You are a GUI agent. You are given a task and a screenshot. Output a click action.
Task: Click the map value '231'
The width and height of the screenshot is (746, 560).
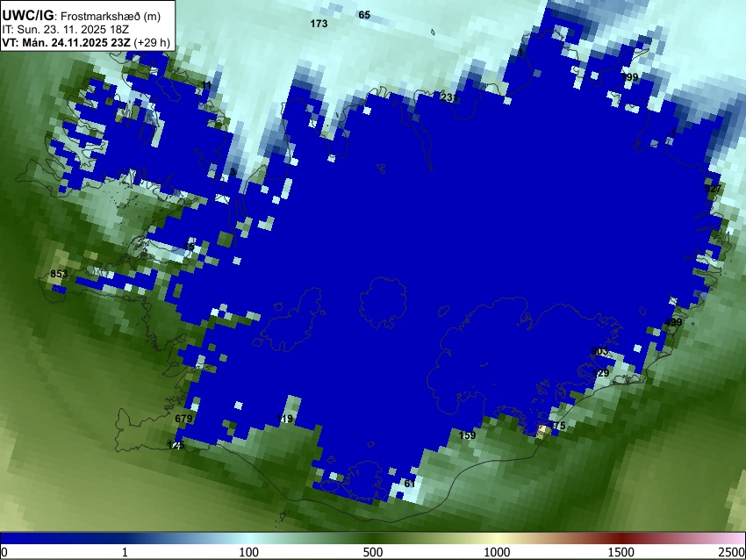(449, 97)
